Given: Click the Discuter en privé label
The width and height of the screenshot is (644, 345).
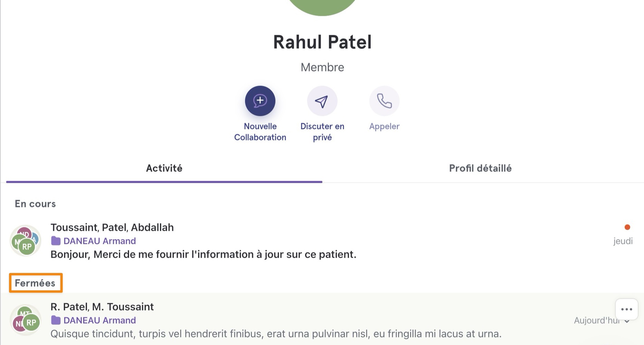Looking at the screenshot, I should 322,132.
